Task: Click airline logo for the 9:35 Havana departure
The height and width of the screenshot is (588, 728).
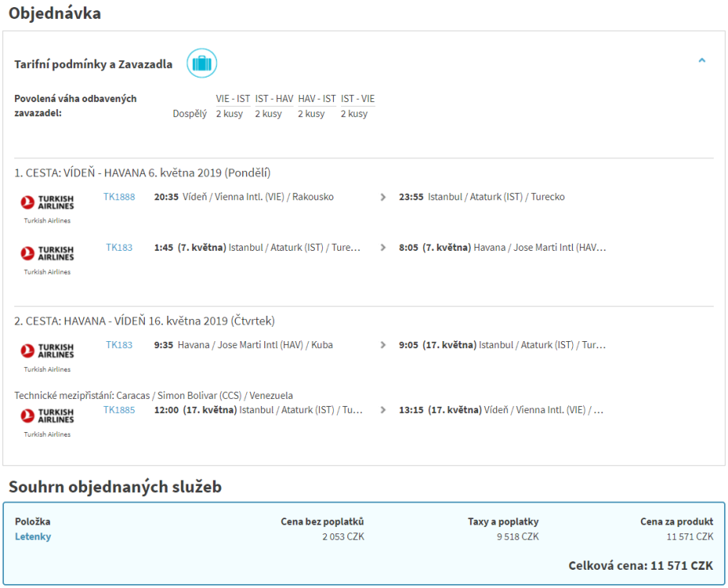Action: point(47,351)
